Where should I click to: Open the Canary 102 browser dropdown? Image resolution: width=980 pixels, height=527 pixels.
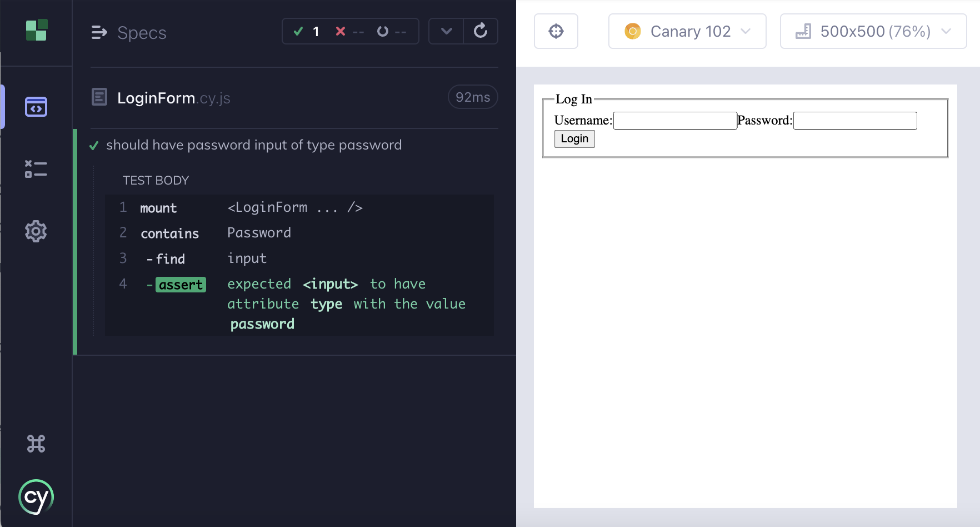click(687, 31)
